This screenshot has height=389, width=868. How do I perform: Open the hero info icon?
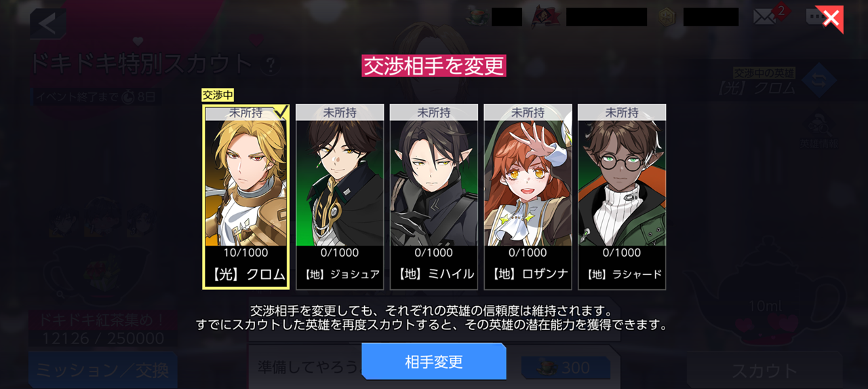(818, 130)
